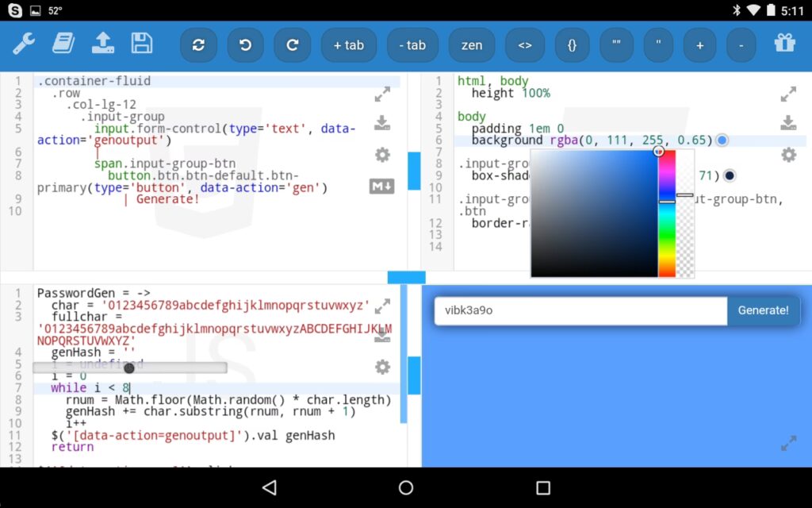Save project with the floppy disk icon
The image size is (812, 508).
[141, 44]
